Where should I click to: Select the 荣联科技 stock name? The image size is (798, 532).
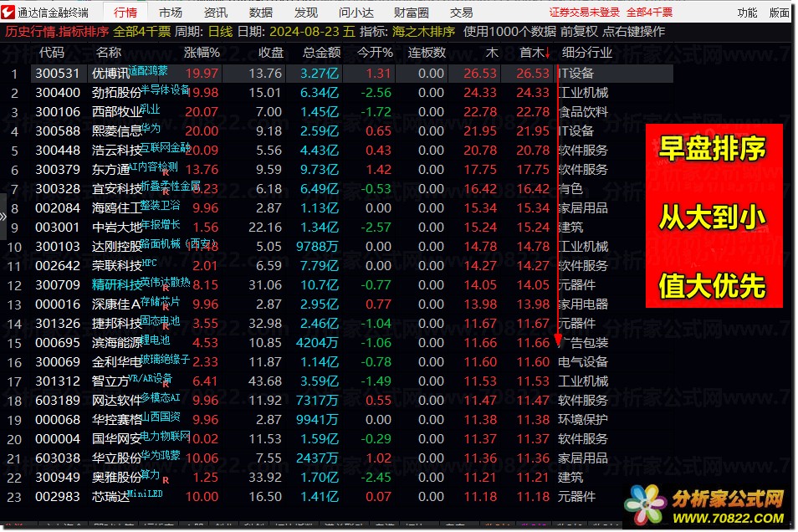click(116, 266)
